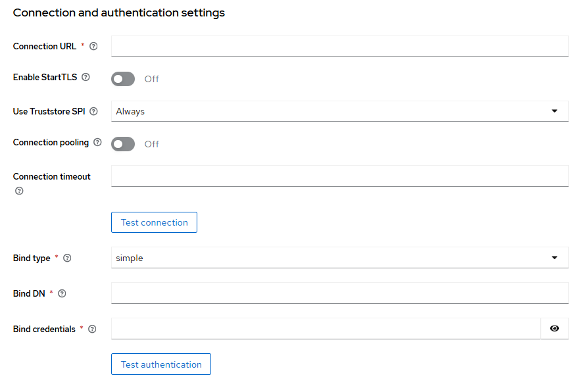The image size is (588, 392).
Task: Click the help icon under Connection timeout
Action: pyautogui.click(x=19, y=191)
